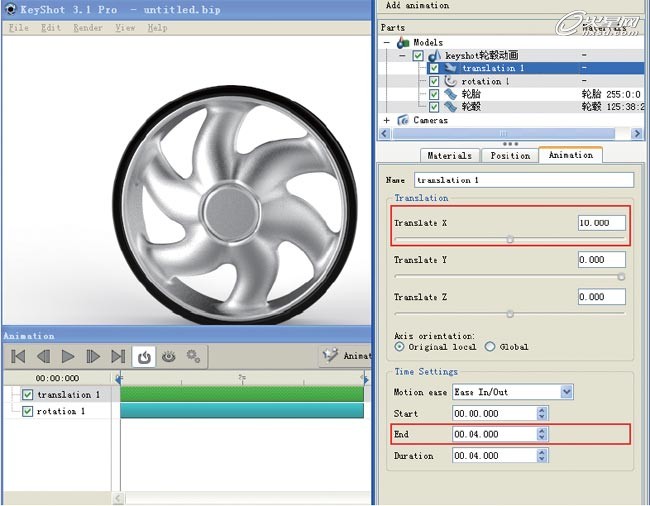This screenshot has height=506, width=650.
Task: Jump to animation end button
Action: [118, 356]
